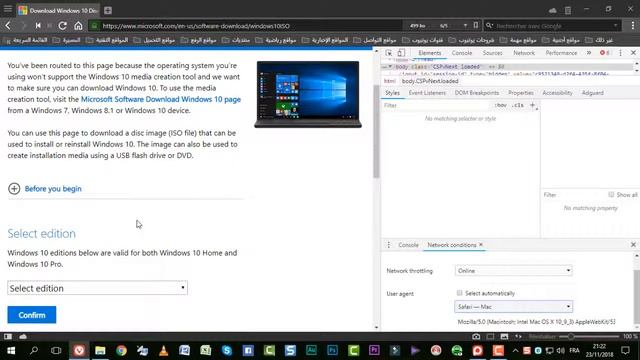Open the Adguard tab
The width and height of the screenshot is (640, 360).
pos(593,93)
